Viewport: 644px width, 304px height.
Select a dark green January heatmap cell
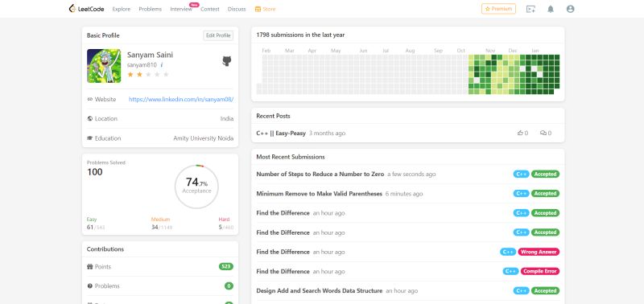coord(528,57)
